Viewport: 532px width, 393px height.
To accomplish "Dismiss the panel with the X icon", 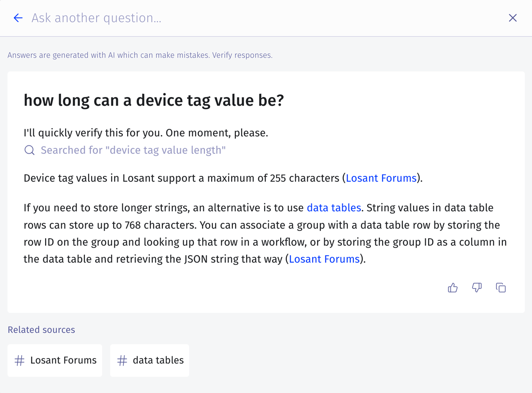I will pyautogui.click(x=512, y=18).
